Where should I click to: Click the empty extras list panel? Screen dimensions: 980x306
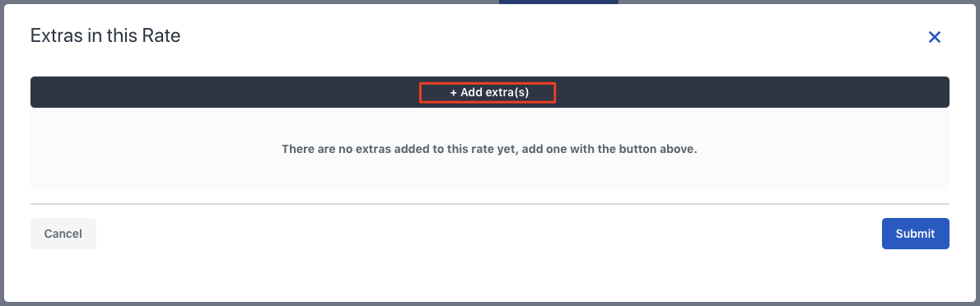pos(489,149)
